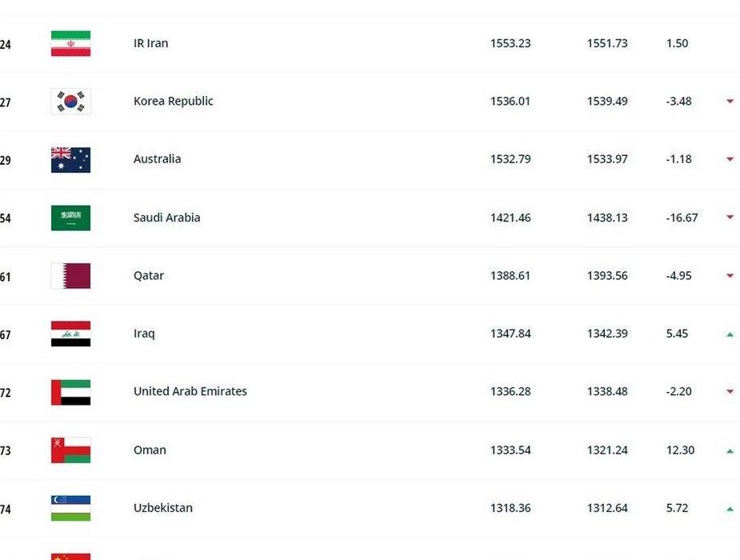Open the United Arab Emirates team link
Viewport: 740px width, 560px height.
click(190, 391)
